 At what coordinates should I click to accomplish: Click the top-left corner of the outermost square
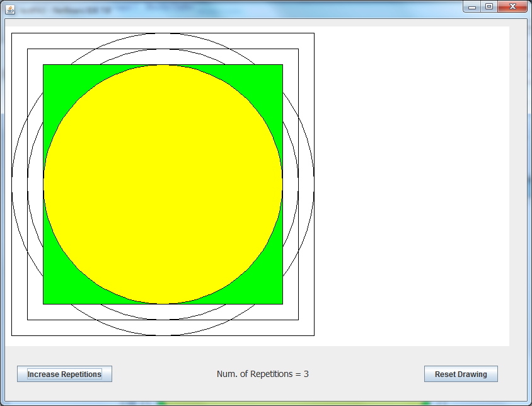click(12, 33)
